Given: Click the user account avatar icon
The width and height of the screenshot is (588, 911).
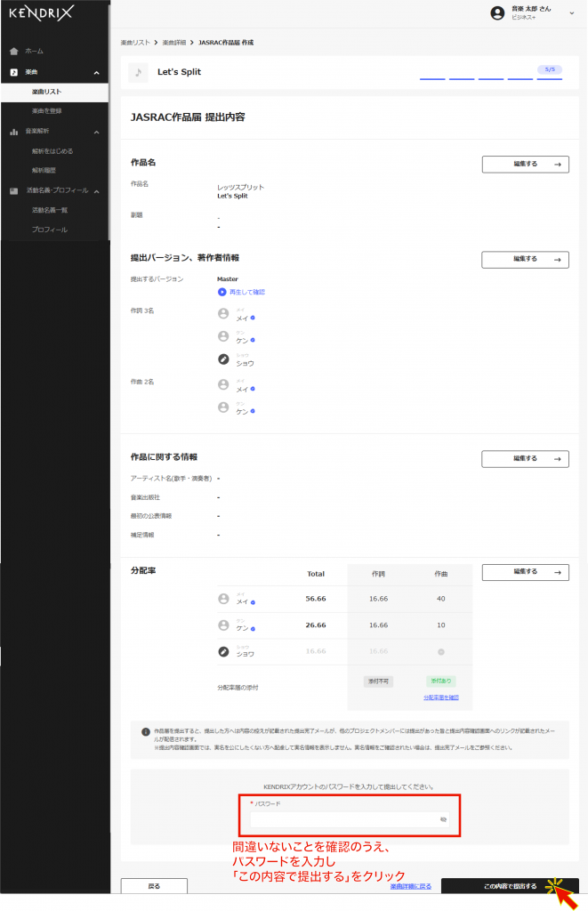Looking at the screenshot, I should [x=497, y=12].
